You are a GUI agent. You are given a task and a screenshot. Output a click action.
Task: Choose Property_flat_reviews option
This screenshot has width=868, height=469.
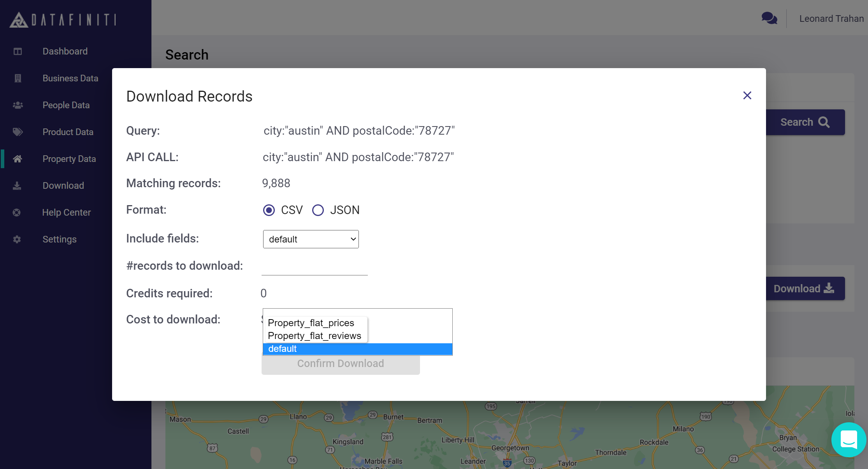coord(315,336)
